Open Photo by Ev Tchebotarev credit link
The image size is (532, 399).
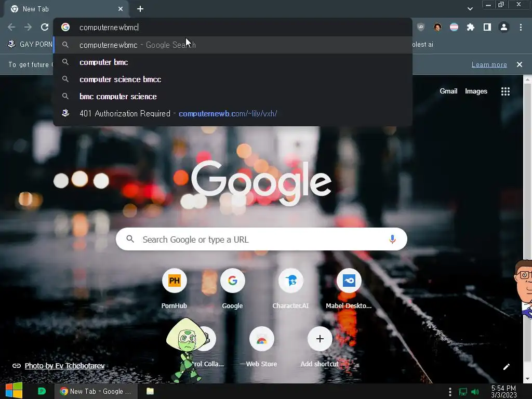coord(64,366)
